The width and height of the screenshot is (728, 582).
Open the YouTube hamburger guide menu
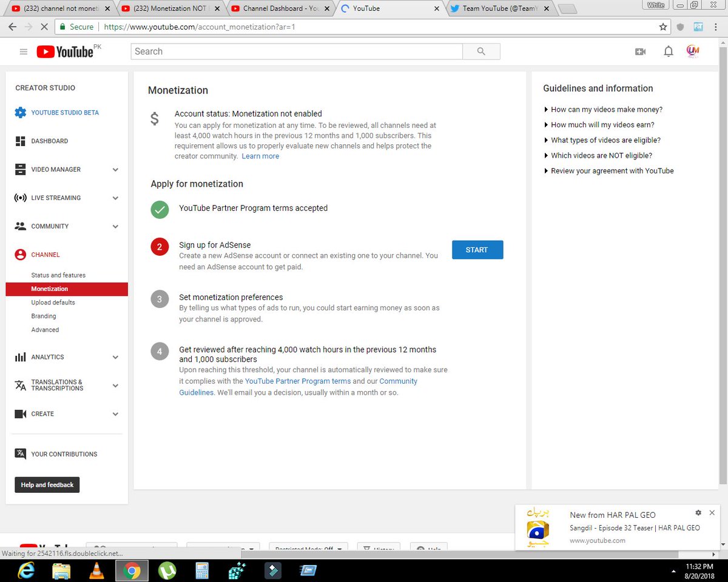(24, 52)
